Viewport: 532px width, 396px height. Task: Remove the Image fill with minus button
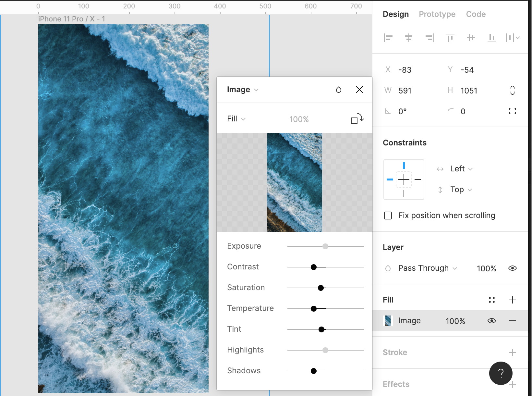[x=513, y=321]
